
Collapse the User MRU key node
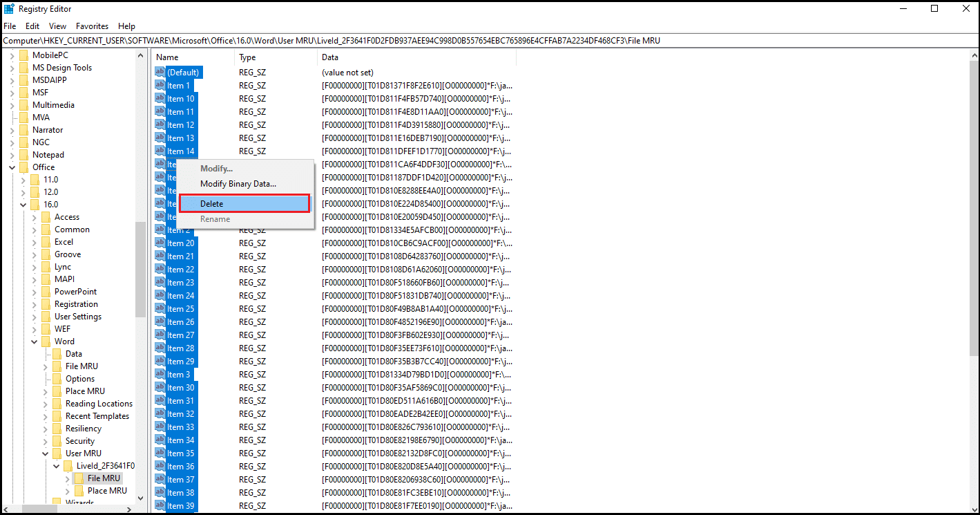(45, 453)
